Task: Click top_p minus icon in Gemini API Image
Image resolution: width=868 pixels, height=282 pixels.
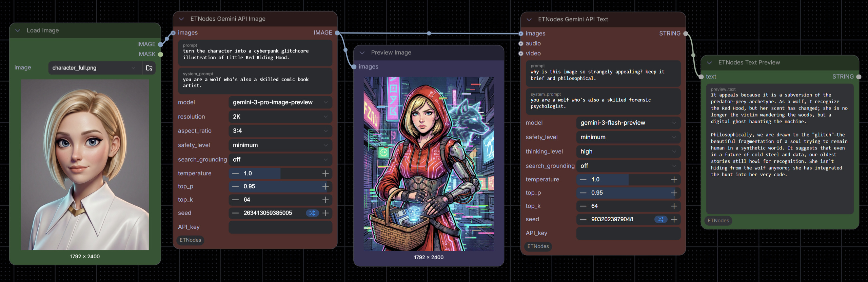Action: [235, 186]
